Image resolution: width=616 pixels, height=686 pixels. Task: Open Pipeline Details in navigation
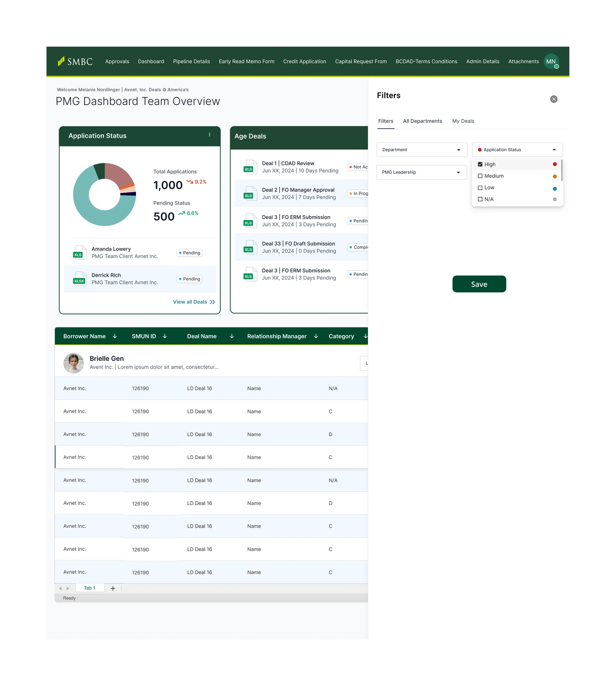click(x=191, y=61)
